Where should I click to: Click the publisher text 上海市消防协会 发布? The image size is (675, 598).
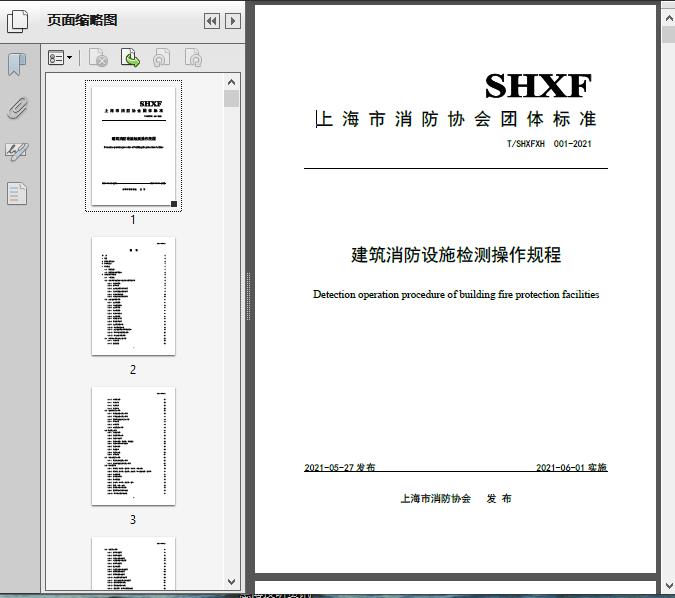[x=456, y=499]
